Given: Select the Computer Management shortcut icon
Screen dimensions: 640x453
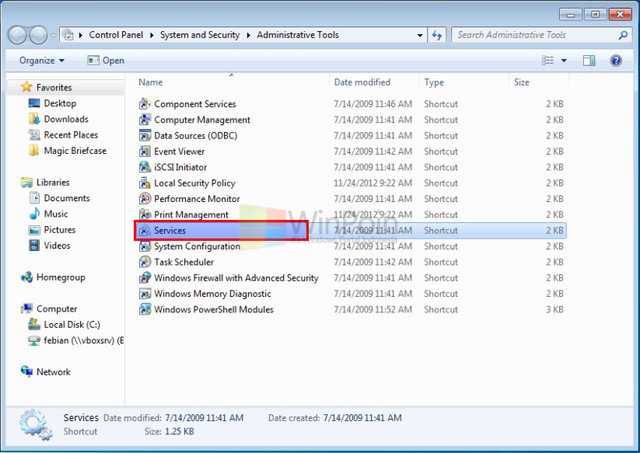Looking at the screenshot, I should [x=144, y=120].
